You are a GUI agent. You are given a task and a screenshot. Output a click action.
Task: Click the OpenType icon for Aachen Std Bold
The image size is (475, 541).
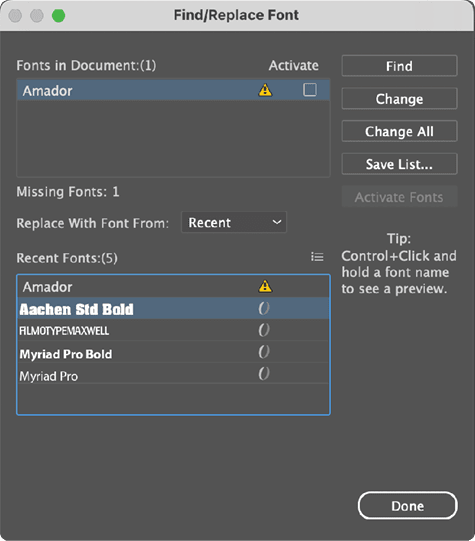point(264,308)
